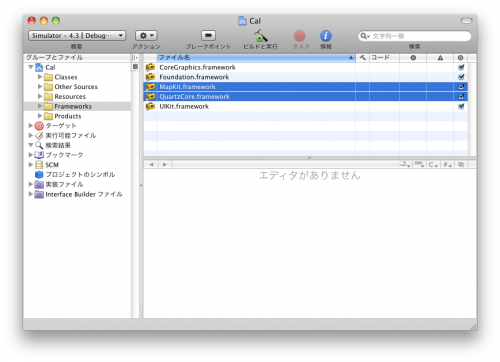This screenshot has width=500, height=362.
Task: Open the Action gear dropdown
Action: coord(146,35)
